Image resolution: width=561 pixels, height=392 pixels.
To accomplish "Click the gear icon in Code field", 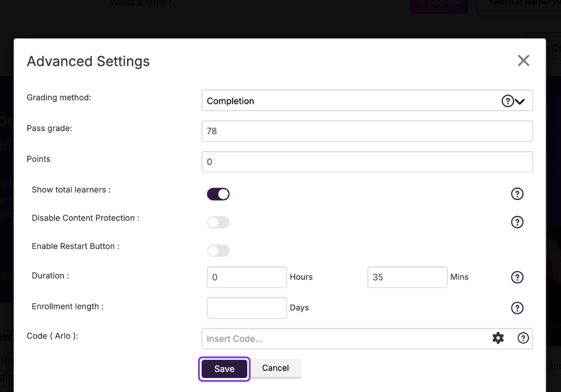I will pos(498,338).
